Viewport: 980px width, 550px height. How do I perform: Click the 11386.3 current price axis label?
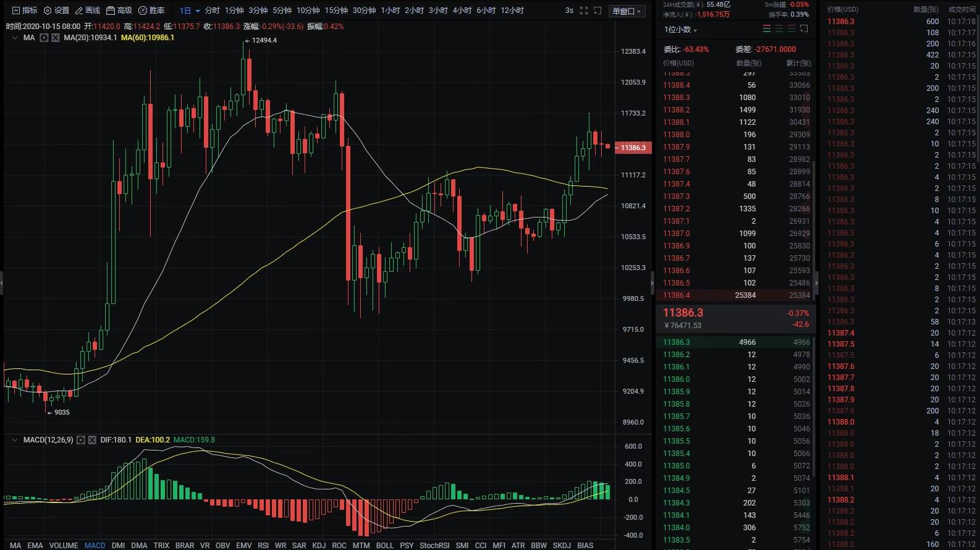pyautogui.click(x=633, y=148)
